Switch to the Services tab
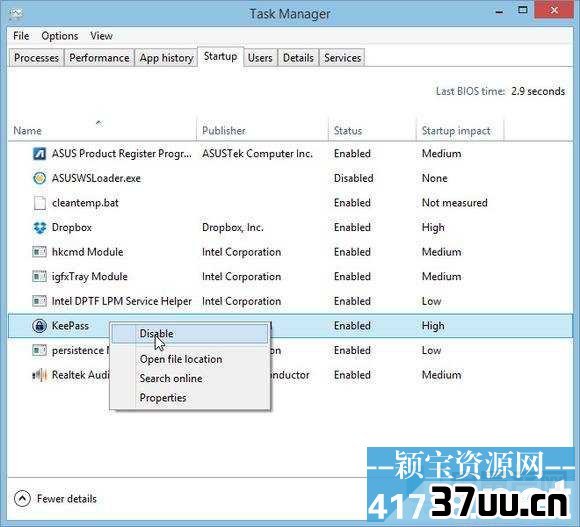The height and width of the screenshot is (527, 580). coord(343,58)
